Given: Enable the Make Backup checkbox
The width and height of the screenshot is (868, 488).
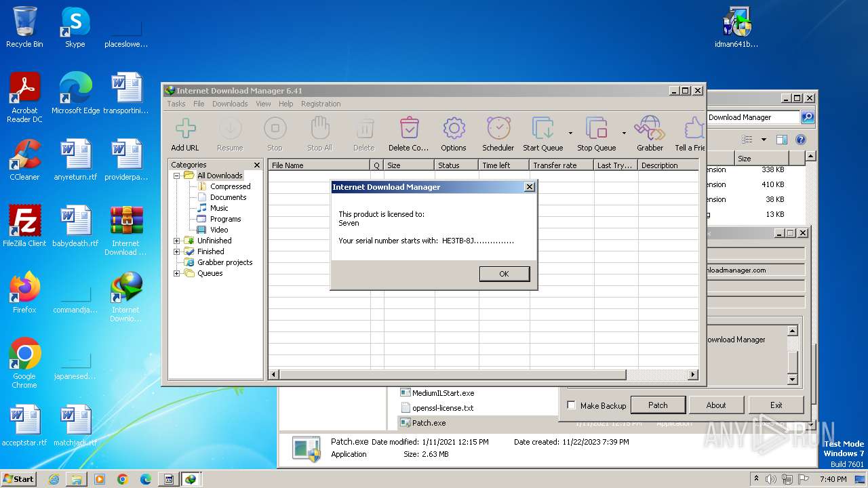Looking at the screenshot, I should (x=572, y=405).
